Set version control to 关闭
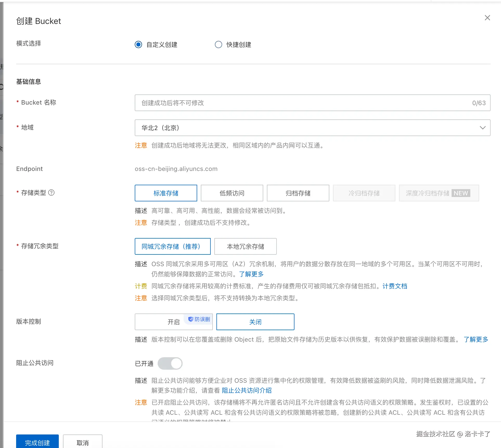This screenshot has width=501, height=448. 255,322
